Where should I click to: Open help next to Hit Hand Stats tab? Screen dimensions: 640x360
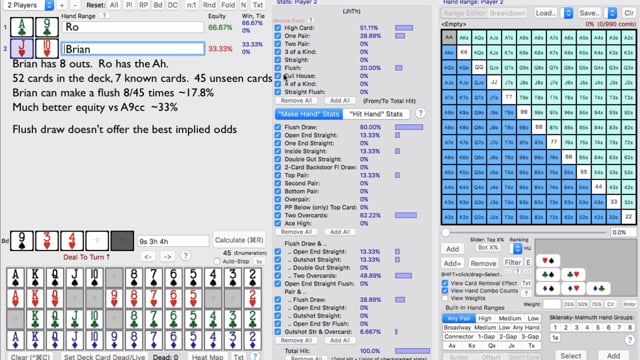coord(420,113)
